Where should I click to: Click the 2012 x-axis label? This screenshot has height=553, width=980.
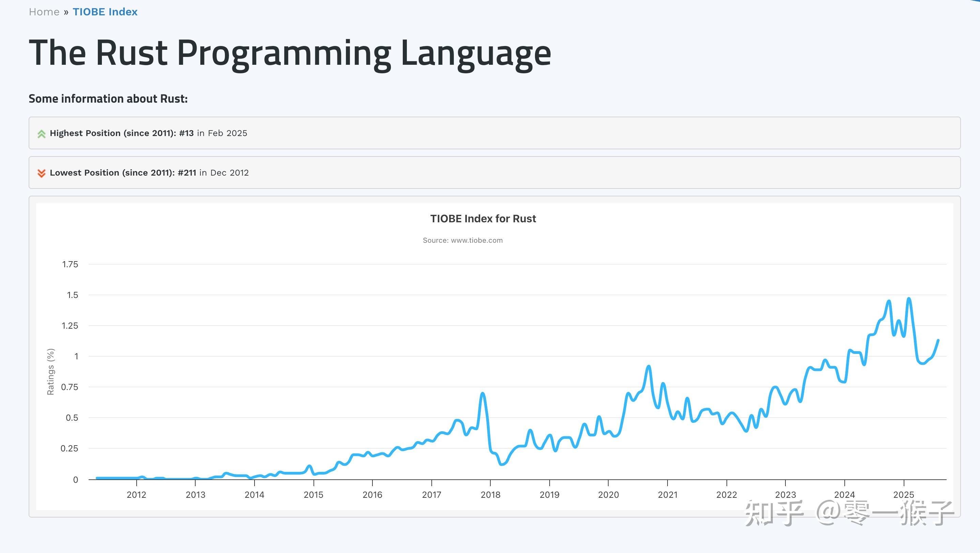click(136, 495)
